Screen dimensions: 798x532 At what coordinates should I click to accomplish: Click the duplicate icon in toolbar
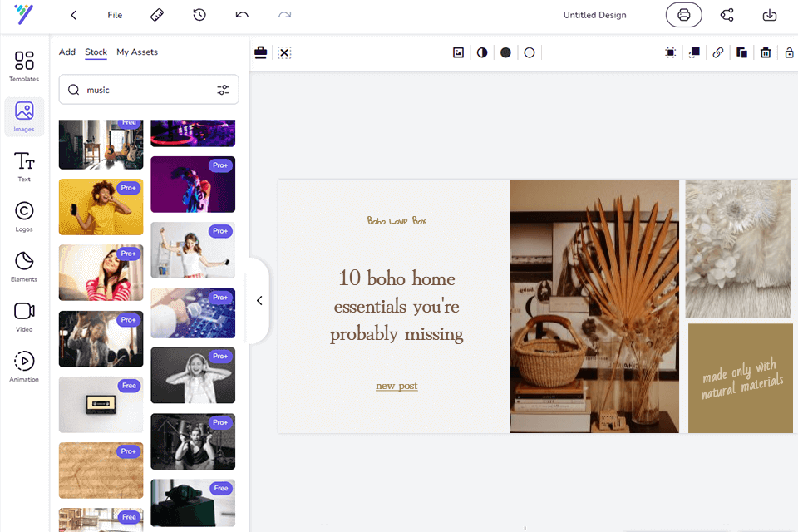click(x=741, y=52)
